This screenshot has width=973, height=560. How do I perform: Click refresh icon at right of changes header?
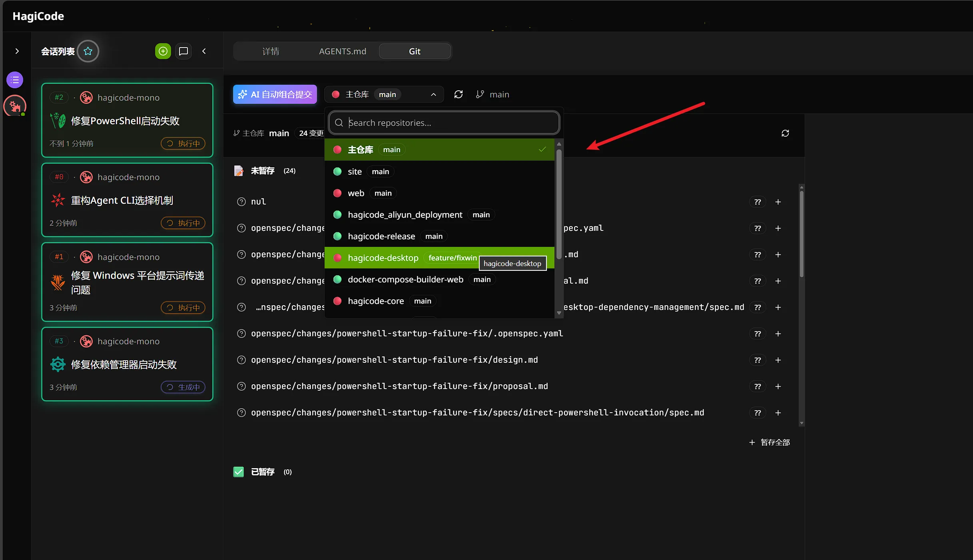point(785,133)
